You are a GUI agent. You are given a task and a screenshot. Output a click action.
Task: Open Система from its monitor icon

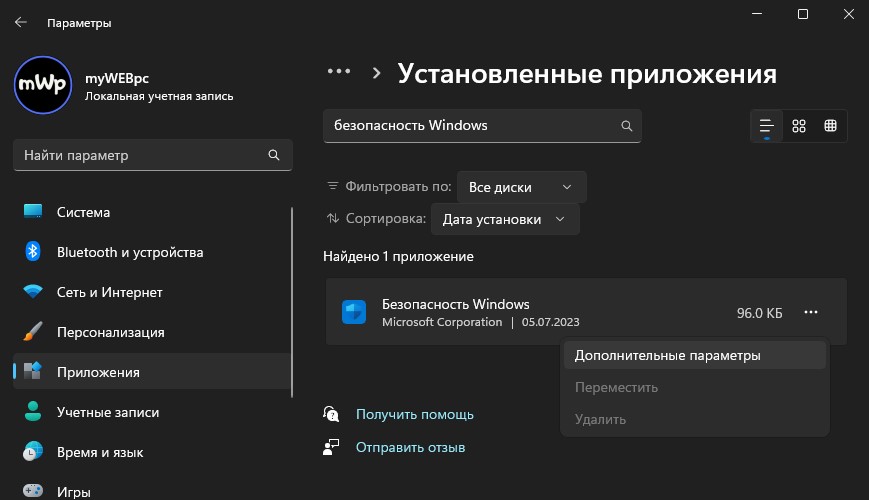[33, 212]
